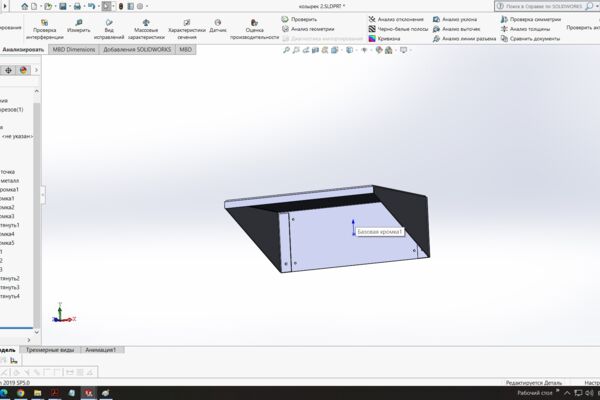The height and width of the screenshot is (400, 600).
Task: Switch to Анализировать tab
Action: (x=23, y=49)
